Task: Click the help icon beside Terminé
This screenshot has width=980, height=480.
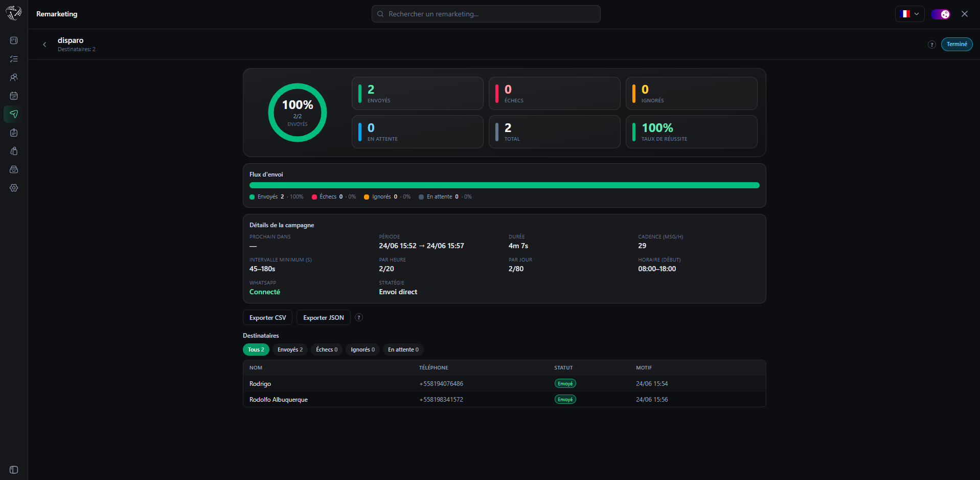Action: pyautogui.click(x=931, y=45)
